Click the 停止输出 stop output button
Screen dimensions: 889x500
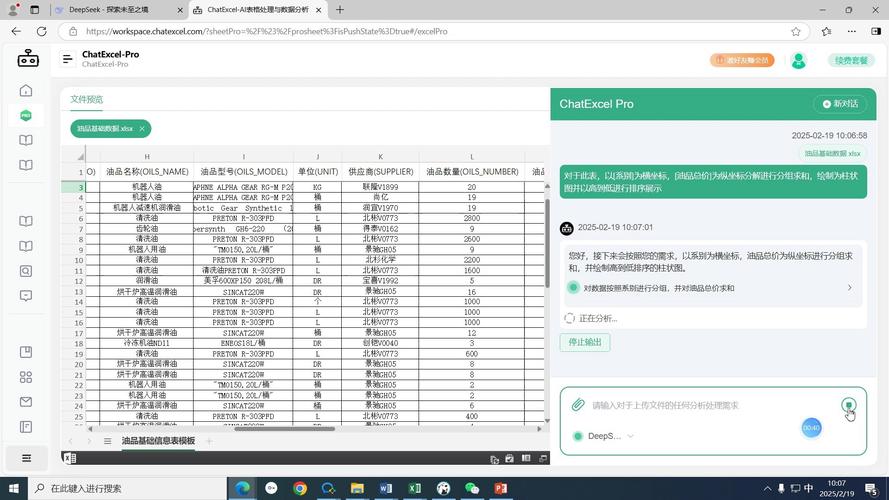(585, 342)
